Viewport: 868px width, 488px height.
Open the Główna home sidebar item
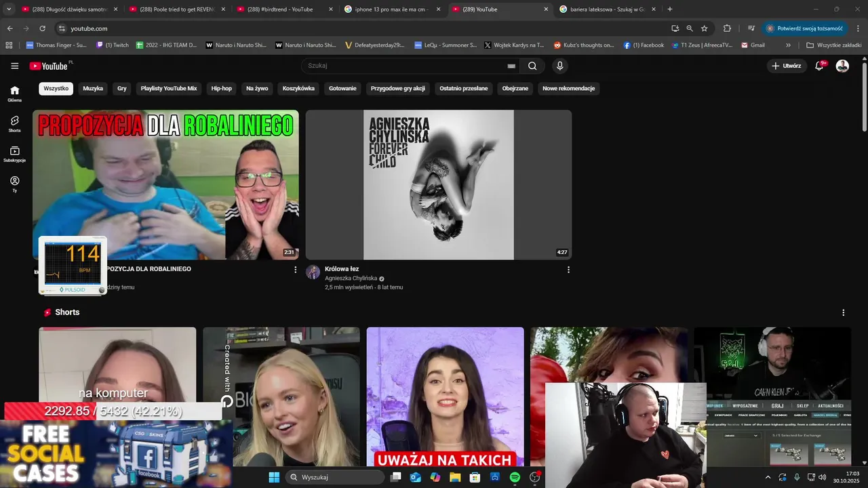[15, 94]
